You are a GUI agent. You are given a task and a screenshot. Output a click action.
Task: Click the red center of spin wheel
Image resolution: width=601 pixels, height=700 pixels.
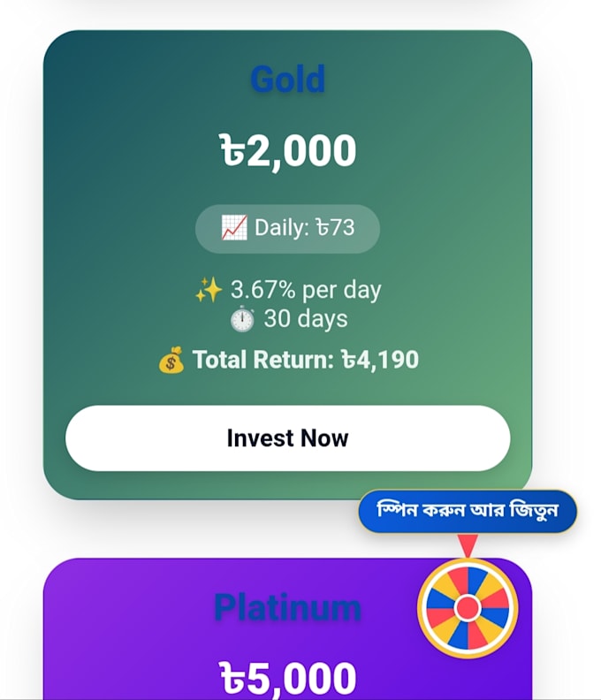(x=468, y=608)
